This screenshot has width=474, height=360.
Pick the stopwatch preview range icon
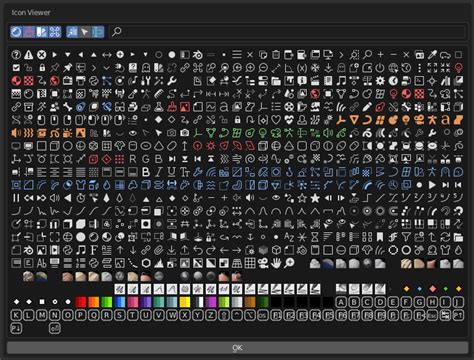[x=81, y=198]
